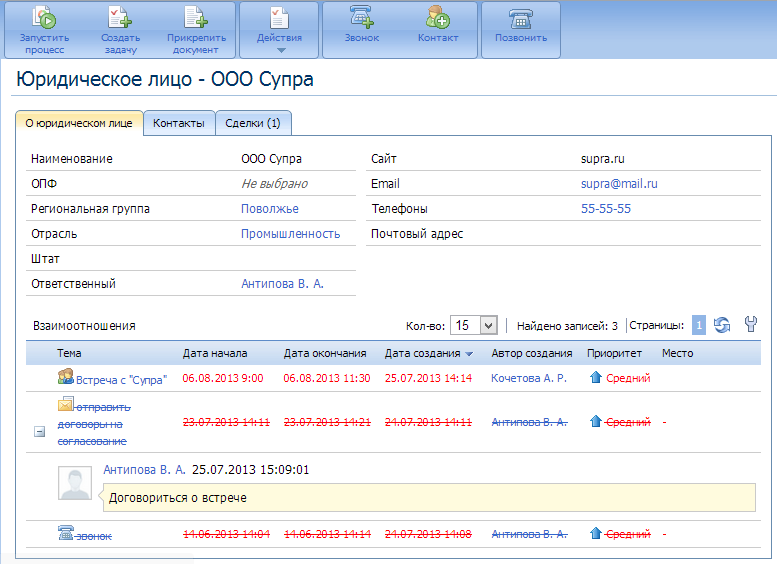Click the meeting icon beside Встреча с "Супра"
This screenshot has height=564, width=777.
tap(65, 377)
